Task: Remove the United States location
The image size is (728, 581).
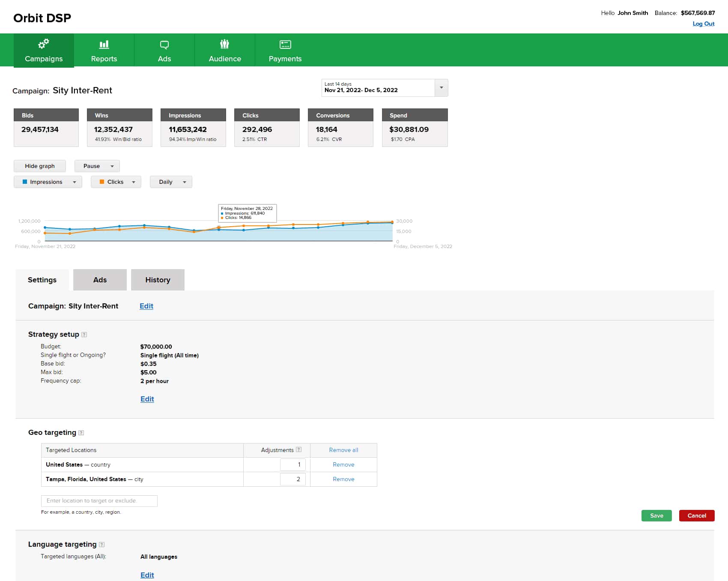Action: [x=343, y=464]
